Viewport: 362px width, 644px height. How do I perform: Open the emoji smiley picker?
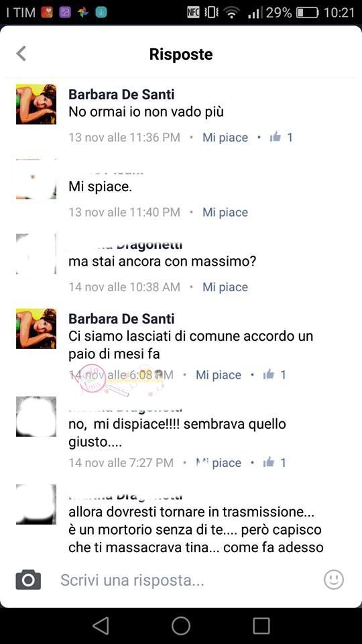[334, 580]
